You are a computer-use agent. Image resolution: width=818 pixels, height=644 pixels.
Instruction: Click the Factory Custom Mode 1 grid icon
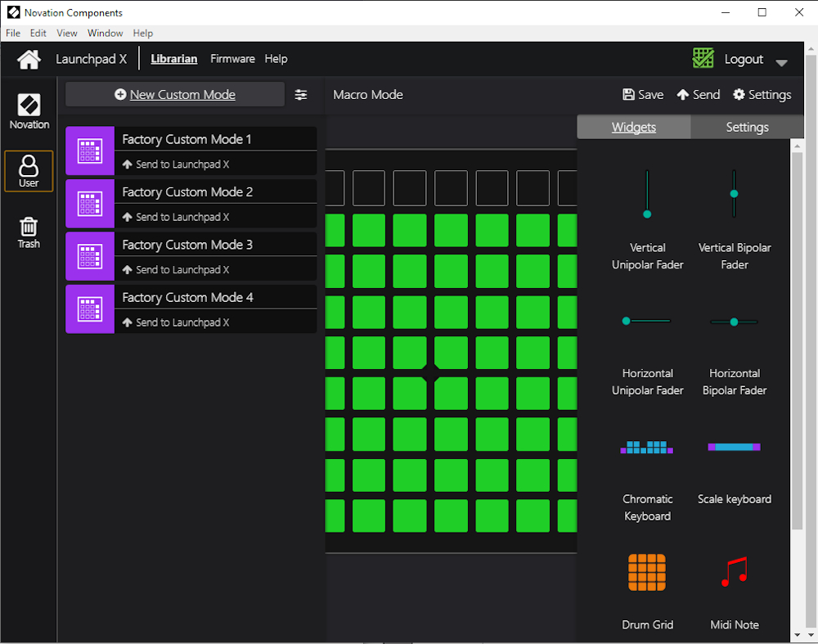point(90,151)
